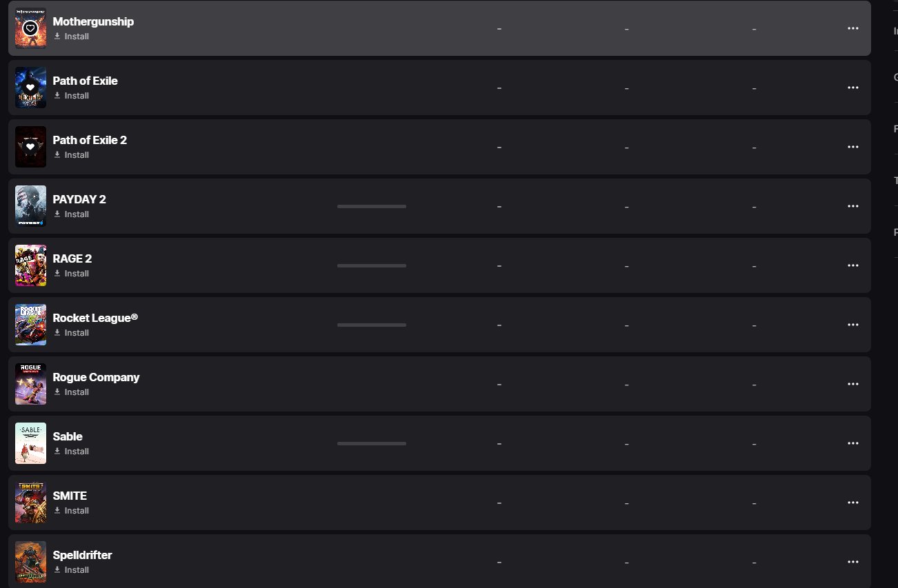Screen dimensions: 898x588
Task: Toggle favorite heart on Path of Exile
Action: pyautogui.click(x=30, y=88)
